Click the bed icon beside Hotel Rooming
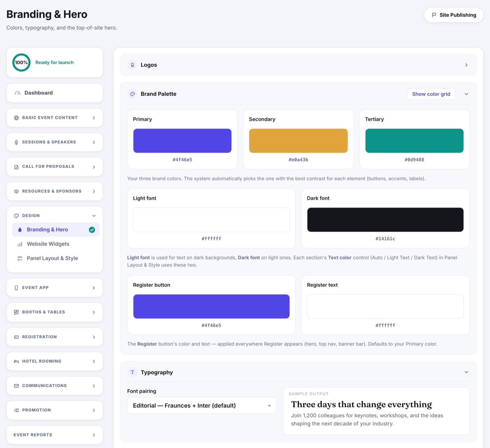The width and height of the screenshot is (490, 448). tap(16, 362)
